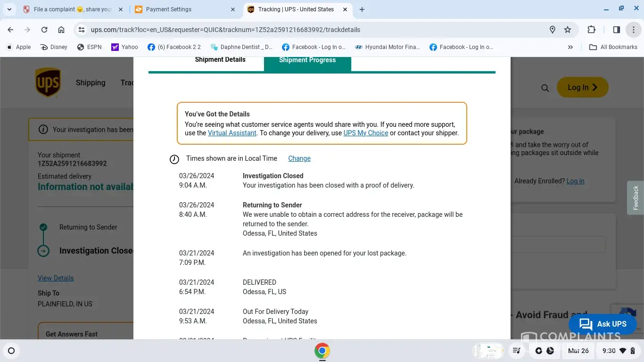Open the Yahoo bookmark
The image size is (644, 362).
[124, 47]
